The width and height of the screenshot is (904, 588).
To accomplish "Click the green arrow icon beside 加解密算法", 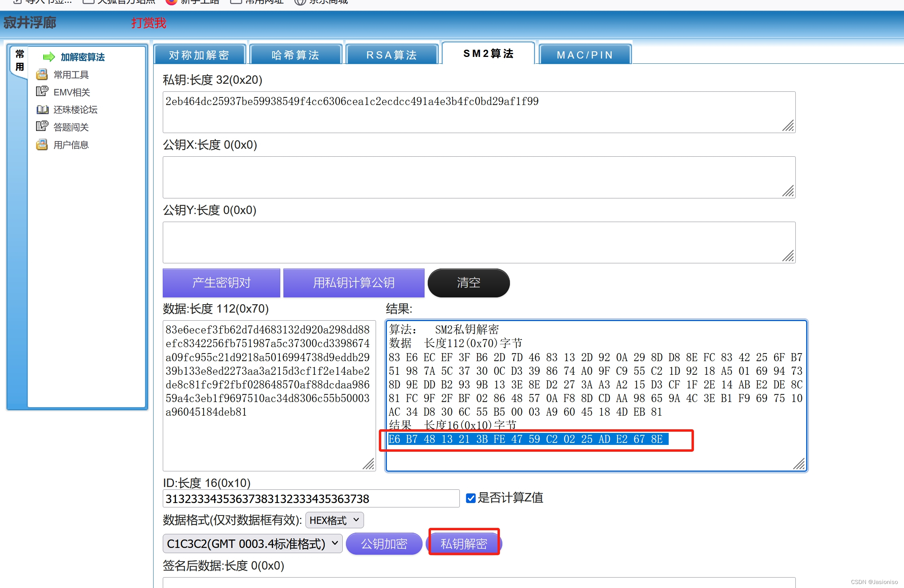I will [x=49, y=57].
